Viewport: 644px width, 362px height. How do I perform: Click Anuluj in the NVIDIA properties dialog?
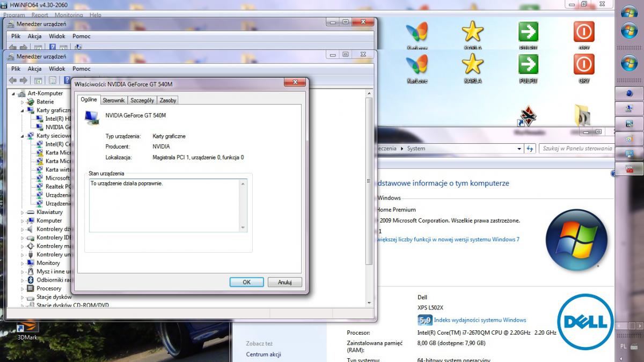285,282
